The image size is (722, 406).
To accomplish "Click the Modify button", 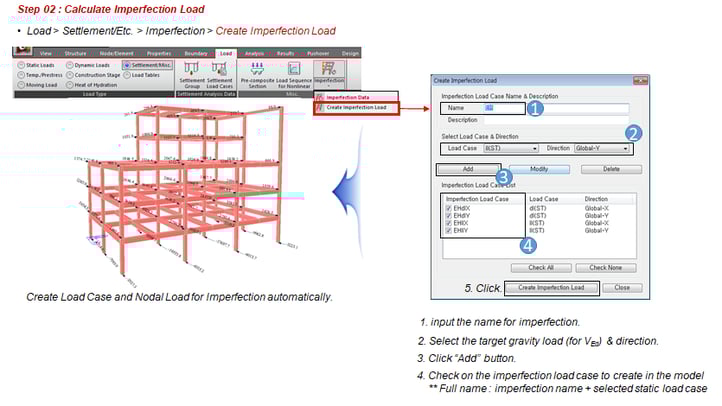I will click(x=539, y=169).
